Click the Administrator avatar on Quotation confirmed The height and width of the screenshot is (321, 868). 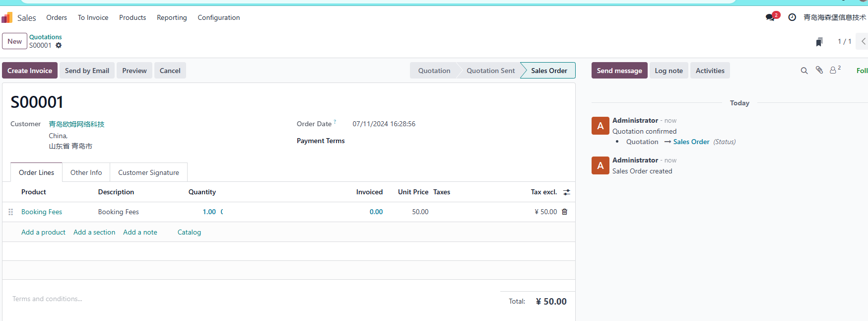[601, 126]
